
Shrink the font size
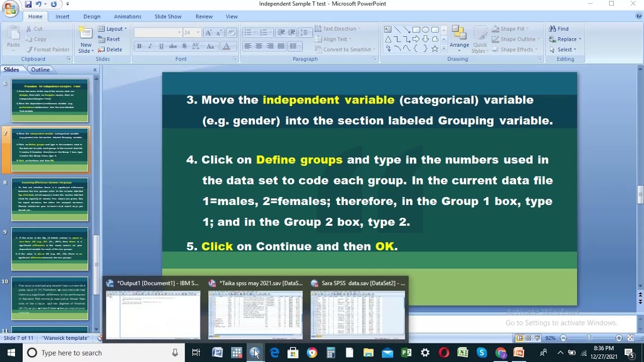(x=219, y=33)
